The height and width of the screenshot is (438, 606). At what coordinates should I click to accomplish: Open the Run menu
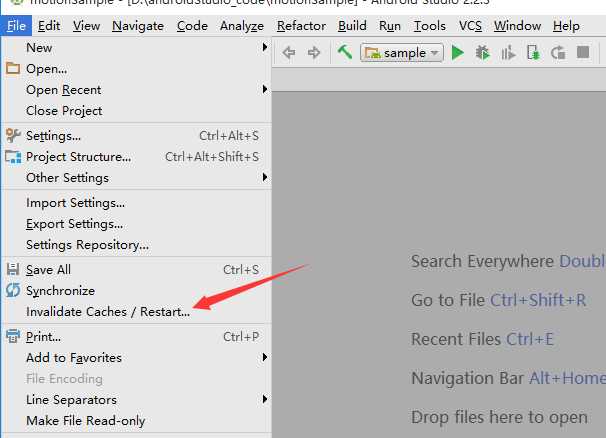pos(390,26)
